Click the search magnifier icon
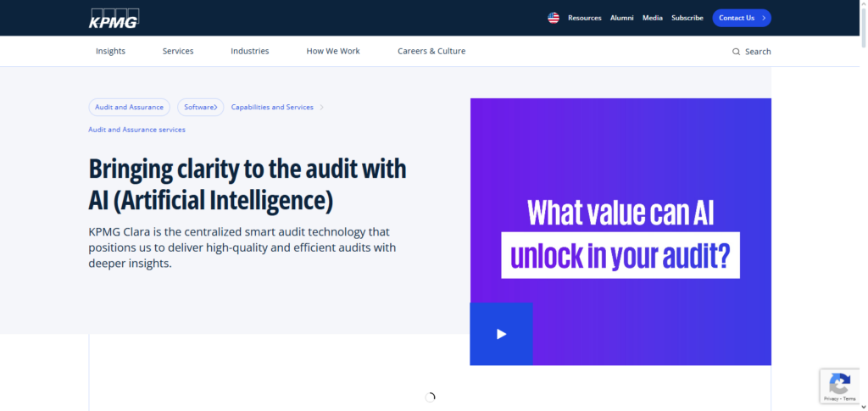 point(736,52)
